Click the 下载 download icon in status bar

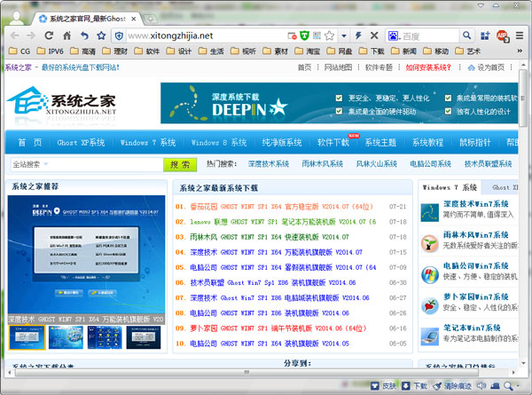tap(406, 386)
